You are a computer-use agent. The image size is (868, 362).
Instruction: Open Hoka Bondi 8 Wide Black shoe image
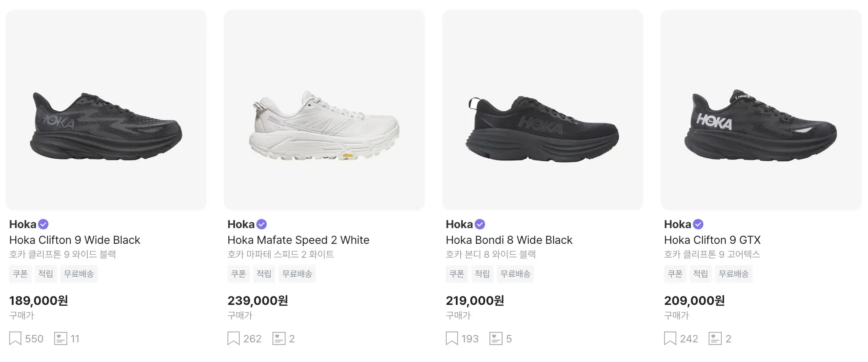click(x=543, y=110)
